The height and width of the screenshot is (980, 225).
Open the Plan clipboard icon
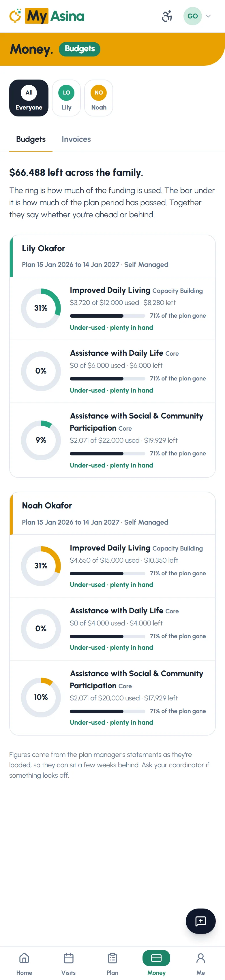tap(112, 958)
